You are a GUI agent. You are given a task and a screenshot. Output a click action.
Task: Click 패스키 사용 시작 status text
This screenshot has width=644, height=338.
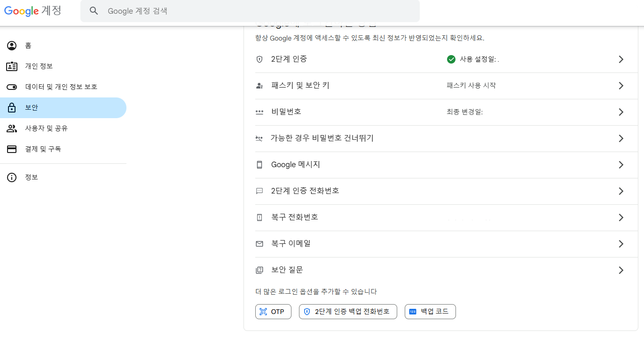tap(471, 86)
